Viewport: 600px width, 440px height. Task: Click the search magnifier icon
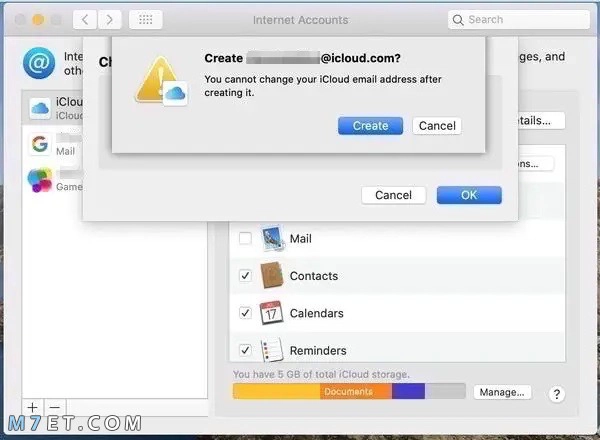(458, 20)
